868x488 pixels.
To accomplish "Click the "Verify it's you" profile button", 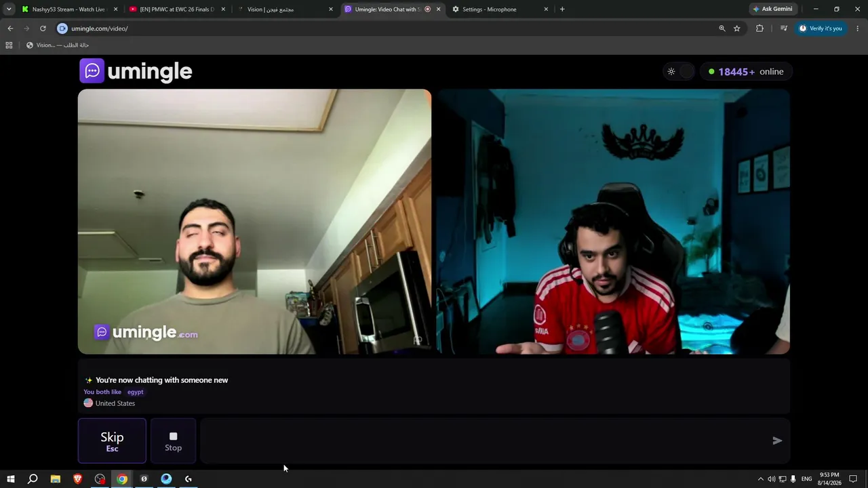I will (x=821, y=28).
